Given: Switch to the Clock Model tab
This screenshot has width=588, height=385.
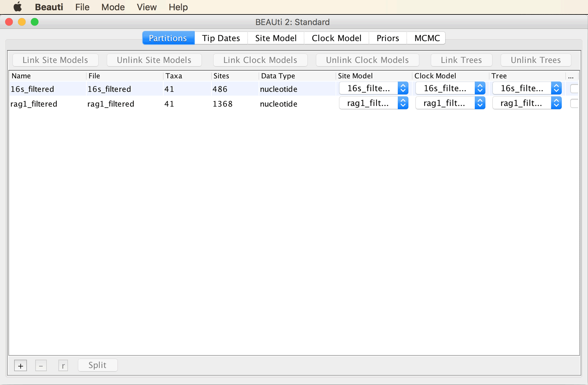Looking at the screenshot, I should coord(336,38).
